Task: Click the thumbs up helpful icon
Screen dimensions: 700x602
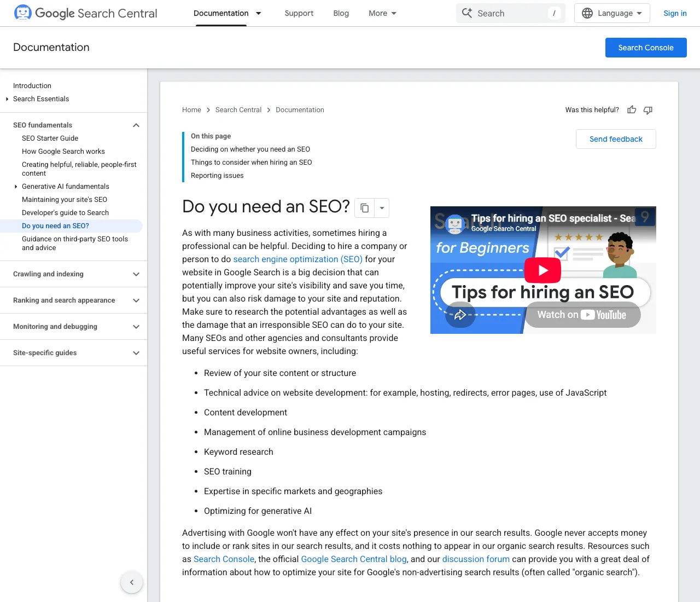Action: coord(632,110)
